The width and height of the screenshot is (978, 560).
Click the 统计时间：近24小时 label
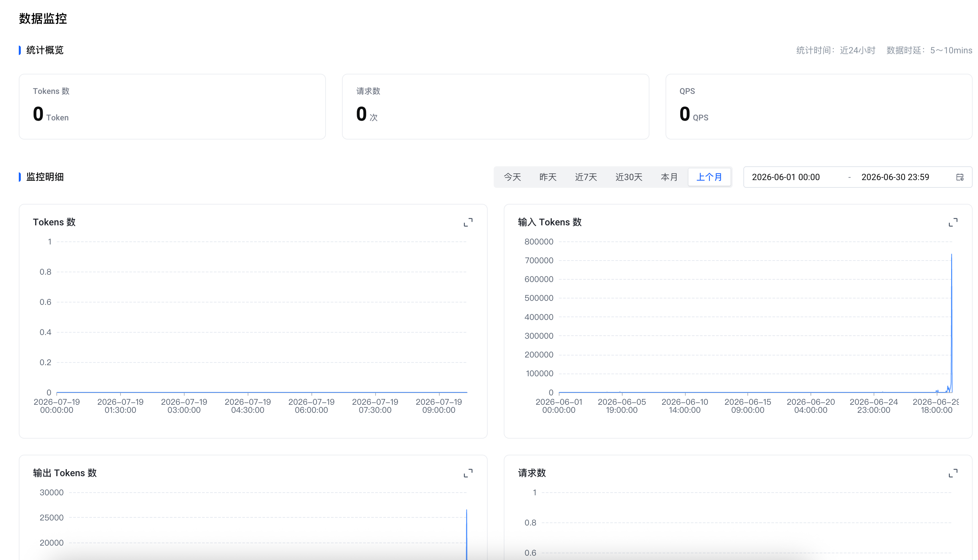coord(836,50)
